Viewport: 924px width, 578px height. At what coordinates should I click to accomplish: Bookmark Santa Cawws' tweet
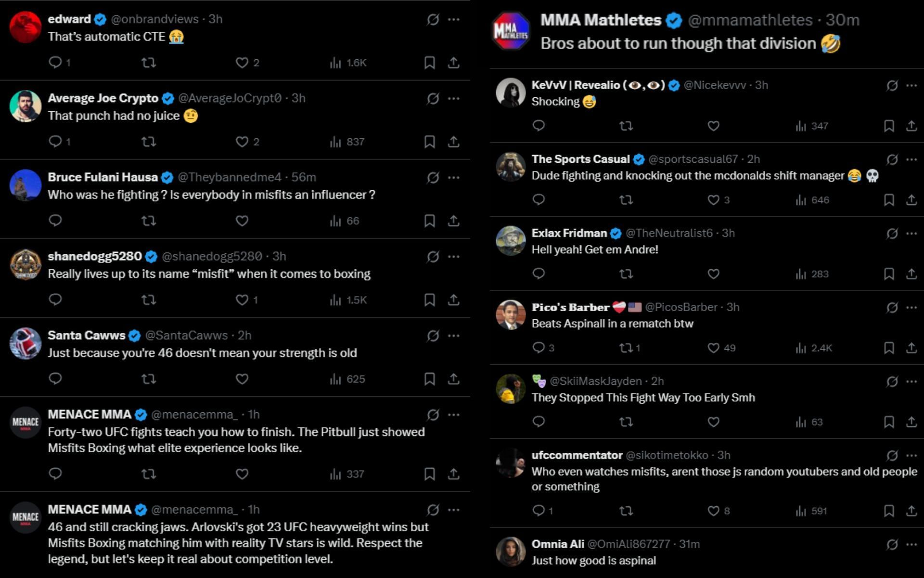430,379
